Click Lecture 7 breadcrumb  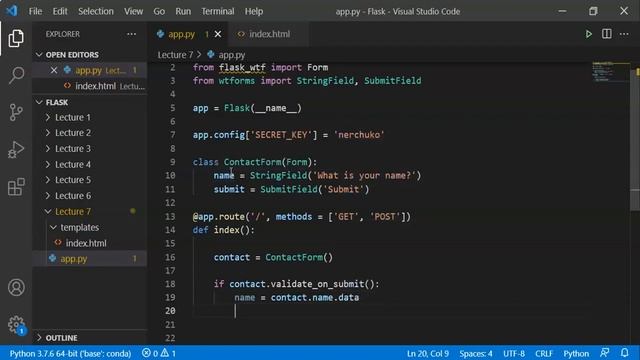click(x=175, y=55)
